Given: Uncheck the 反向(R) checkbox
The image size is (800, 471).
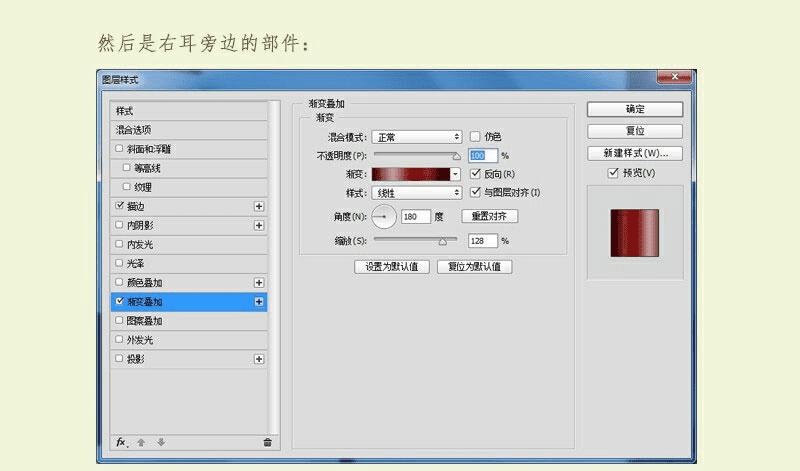Looking at the screenshot, I should (x=475, y=173).
